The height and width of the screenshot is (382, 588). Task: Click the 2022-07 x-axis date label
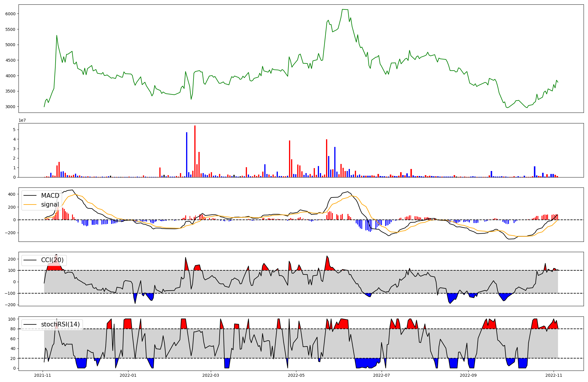[381, 375]
